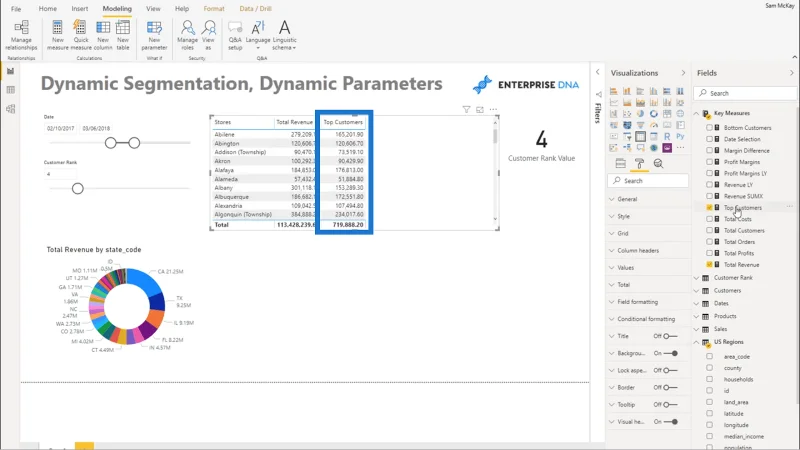Switch to Data view in left sidebar

(x=10, y=90)
